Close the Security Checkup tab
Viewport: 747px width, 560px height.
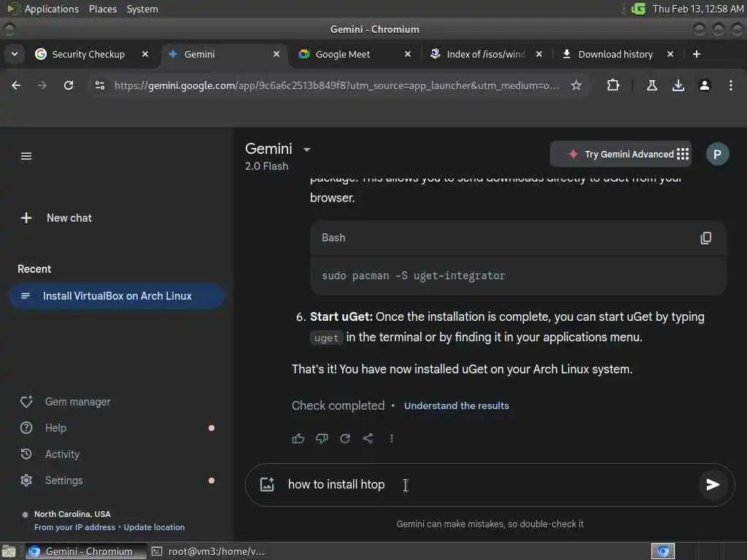pyautogui.click(x=145, y=54)
